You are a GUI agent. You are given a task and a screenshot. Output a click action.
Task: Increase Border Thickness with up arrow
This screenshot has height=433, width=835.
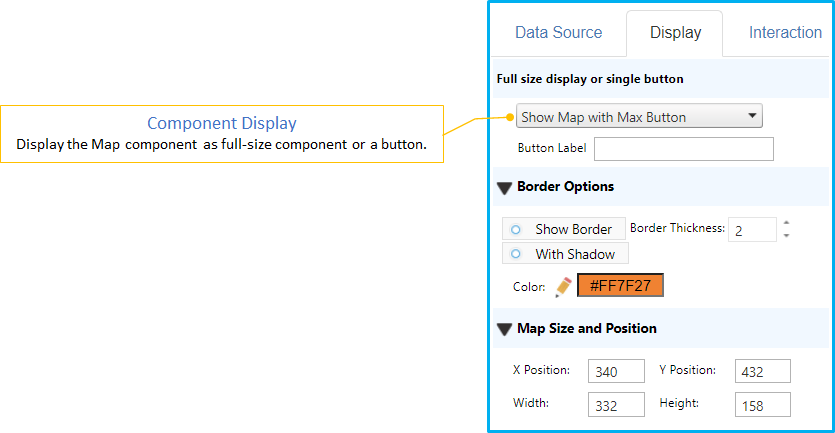point(786,223)
